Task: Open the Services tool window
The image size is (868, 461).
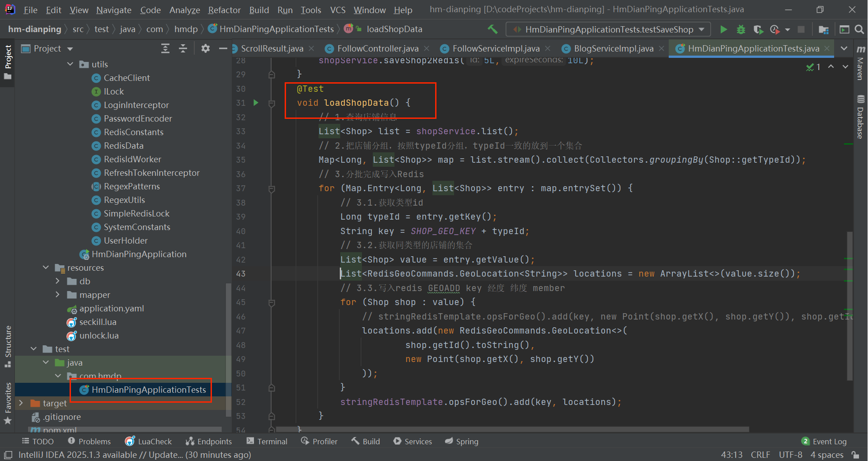Action: coord(413,442)
